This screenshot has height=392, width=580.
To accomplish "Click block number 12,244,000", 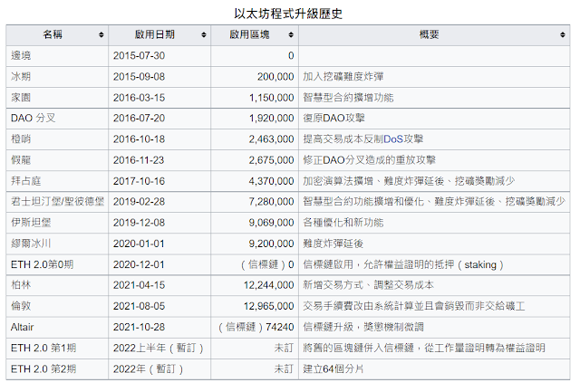I will coord(269,285).
